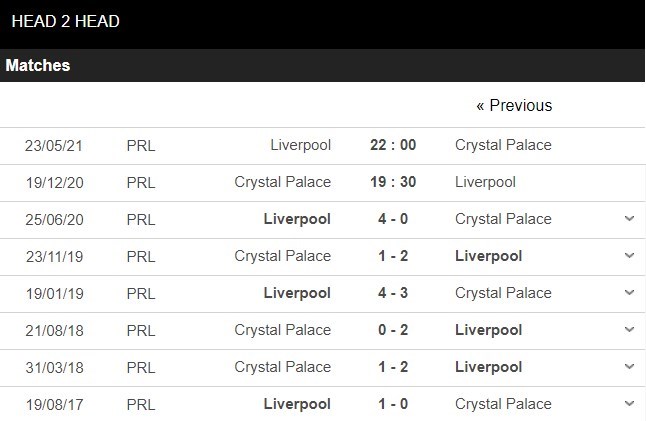
Task: Click bold Liverpool in the 31/03/18 row
Action: tap(488, 367)
